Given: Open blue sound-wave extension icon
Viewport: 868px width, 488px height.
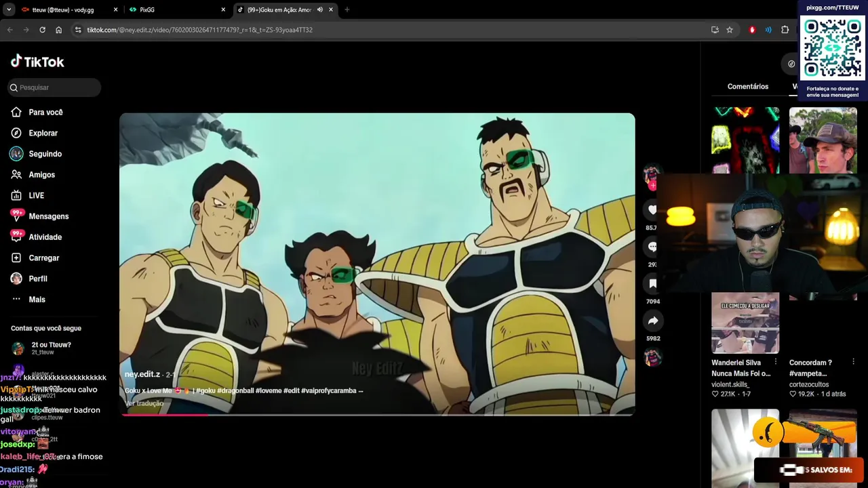Looking at the screenshot, I should pos(768,30).
